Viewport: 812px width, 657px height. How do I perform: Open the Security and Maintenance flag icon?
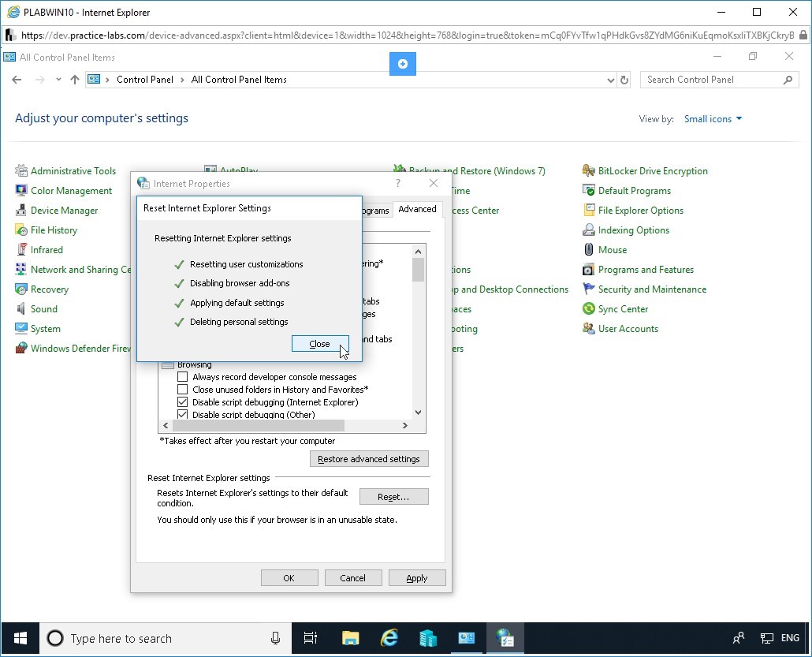click(x=589, y=289)
